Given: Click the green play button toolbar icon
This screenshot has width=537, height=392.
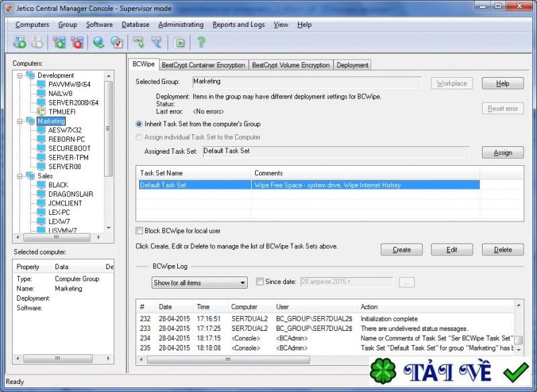Looking at the screenshot, I should 179,42.
